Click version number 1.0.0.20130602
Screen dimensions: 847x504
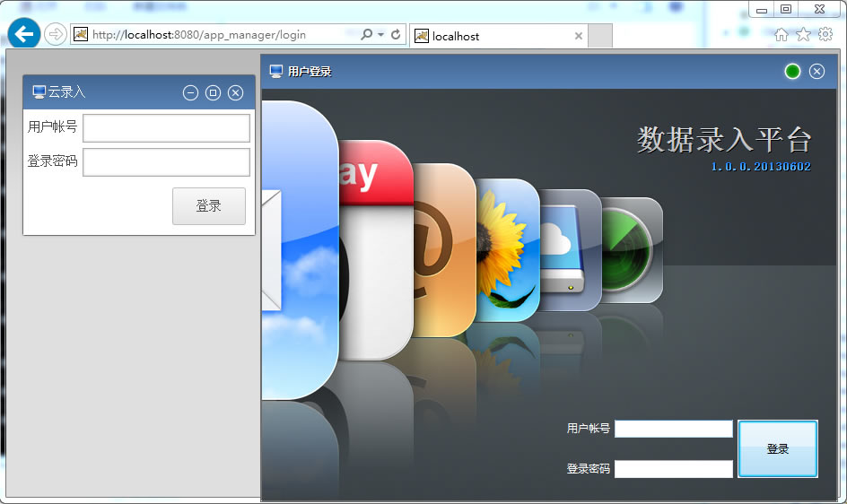761,167
